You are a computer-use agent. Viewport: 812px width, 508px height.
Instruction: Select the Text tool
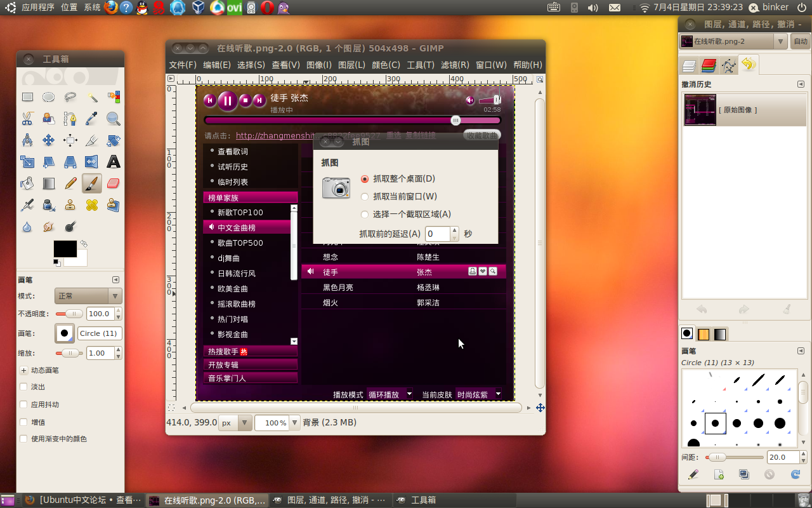(114, 162)
